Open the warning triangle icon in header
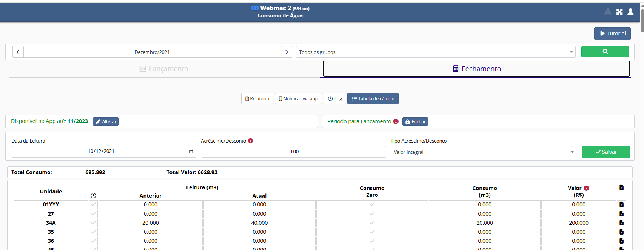The height and width of the screenshot is (250, 644). point(608,12)
